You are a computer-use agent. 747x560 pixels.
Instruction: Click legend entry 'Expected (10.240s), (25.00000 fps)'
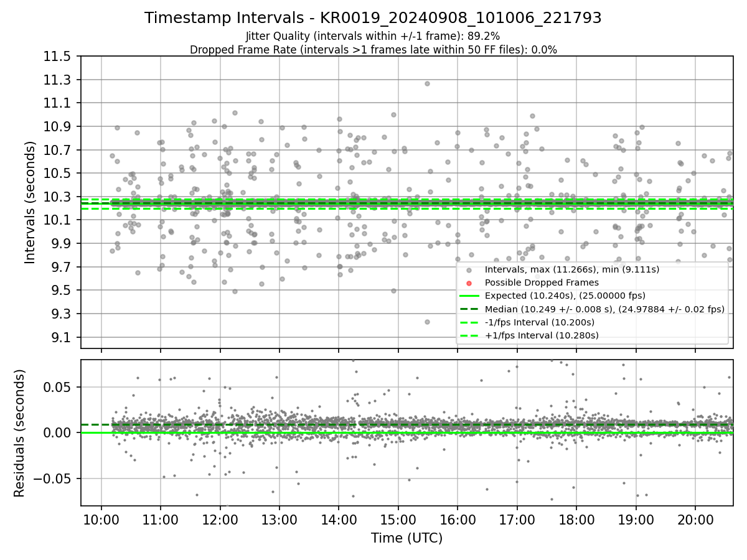click(x=565, y=296)
